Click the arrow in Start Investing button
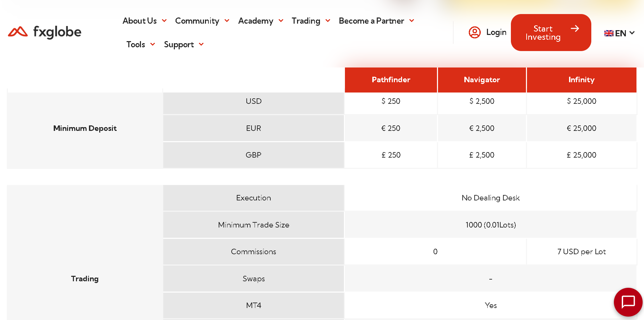The height and width of the screenshot is (320, 644). [575, 28]
